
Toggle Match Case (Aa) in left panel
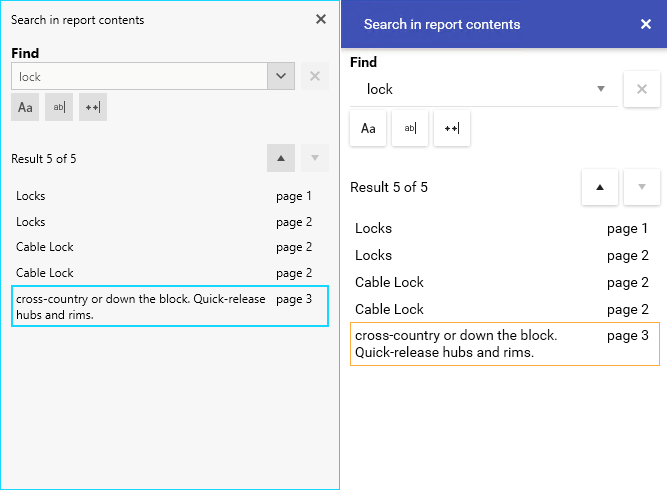25,107
